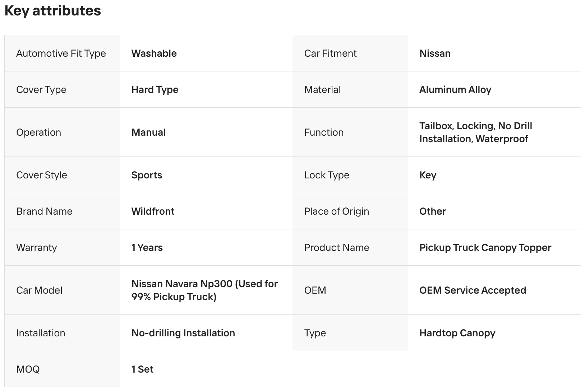
Task: Click the Pickup Truck Canopy Topper name
Action: point(485,248)
